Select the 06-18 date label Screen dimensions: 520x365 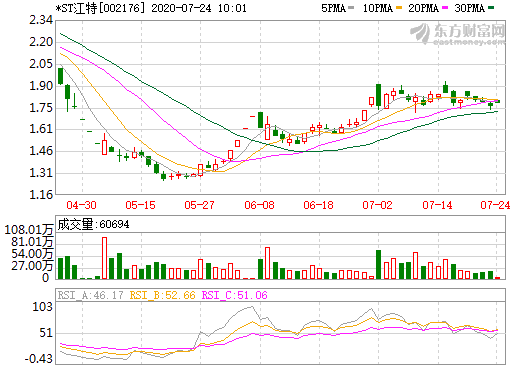click(319, 205)
